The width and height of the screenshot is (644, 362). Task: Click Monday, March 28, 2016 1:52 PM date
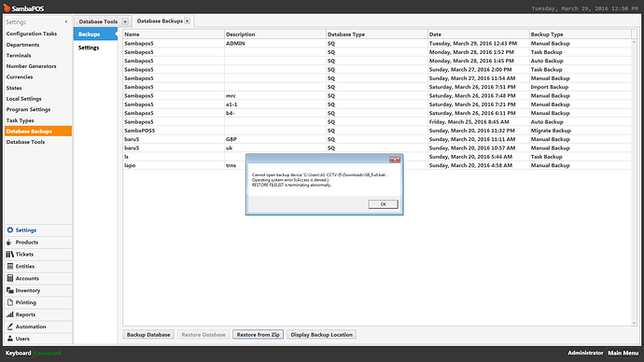click(x=471, y=52)
